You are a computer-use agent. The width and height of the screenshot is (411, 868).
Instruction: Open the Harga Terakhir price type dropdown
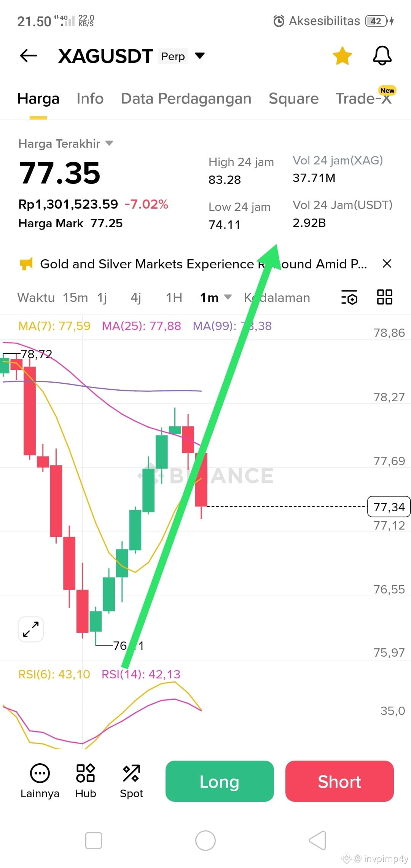click(109, 144)
